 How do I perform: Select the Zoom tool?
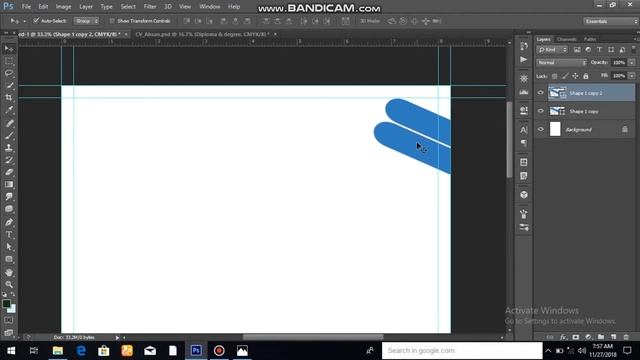point(9,284)
